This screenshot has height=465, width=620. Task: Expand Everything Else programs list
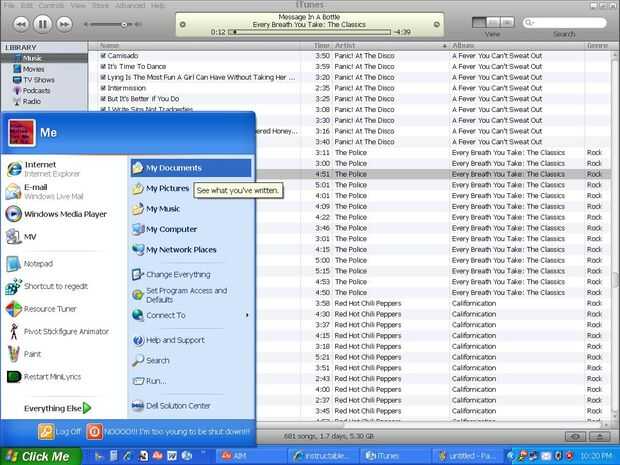[x=58, y=408]
